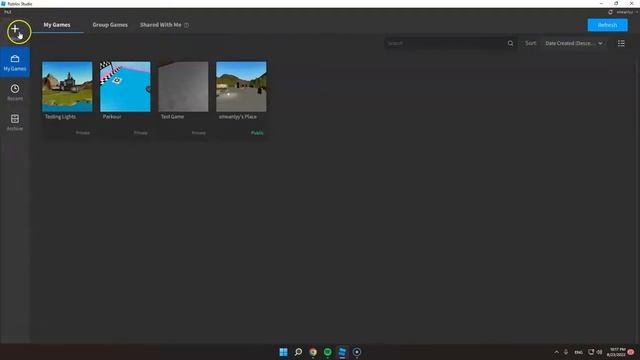The image size is (640, 360).
Task: Open the notification badge in the tray
Action: click(x=631, y=352)
